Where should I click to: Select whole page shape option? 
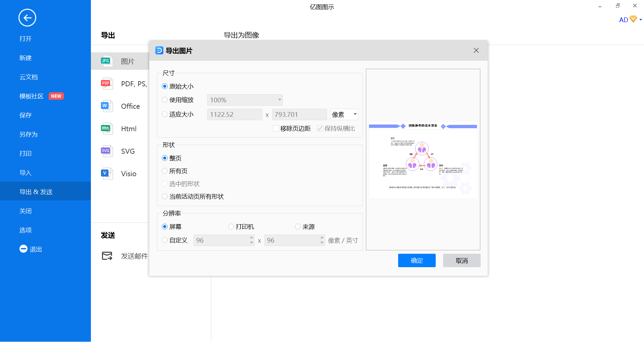pyautogui.click(x=165, y=158)
